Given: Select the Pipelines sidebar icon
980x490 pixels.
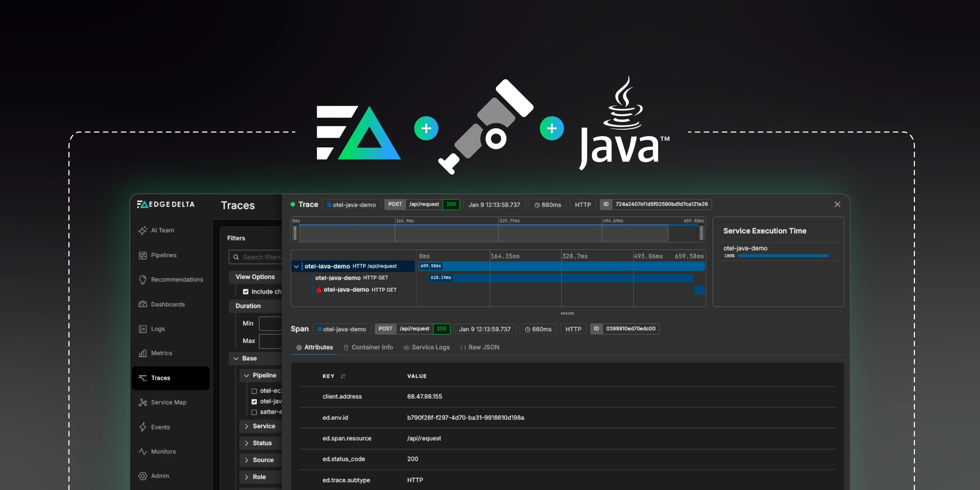Looking at the screenshot, I should click(x=143, y=255).
